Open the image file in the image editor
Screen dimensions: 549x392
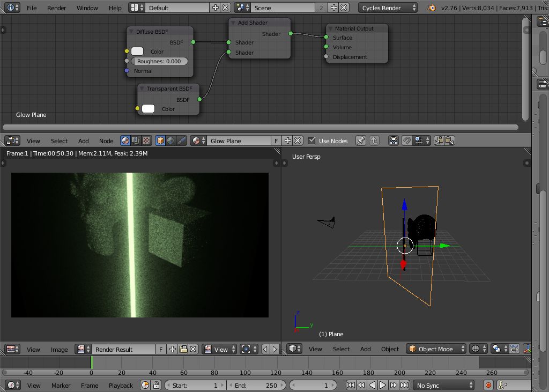pyautogui.click(x=183, y=349)
